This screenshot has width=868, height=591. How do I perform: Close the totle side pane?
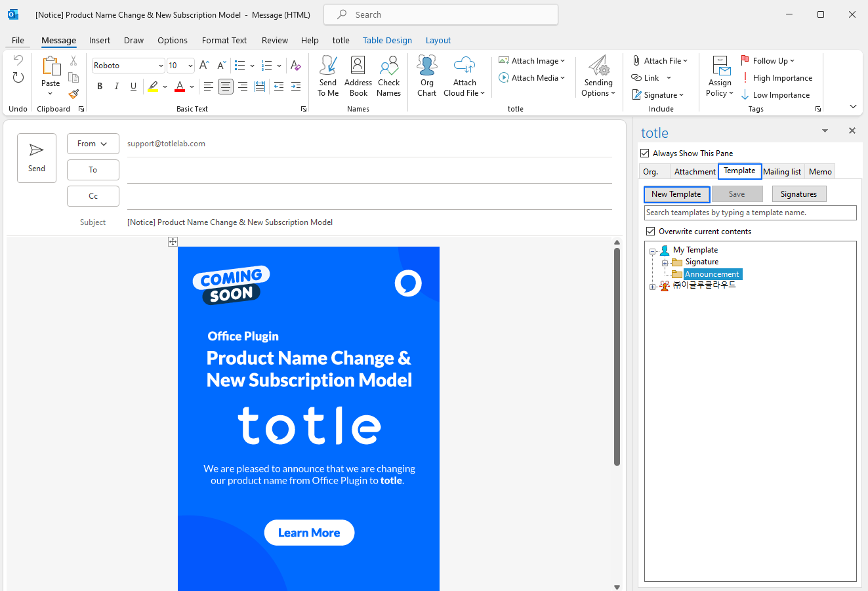852,131
